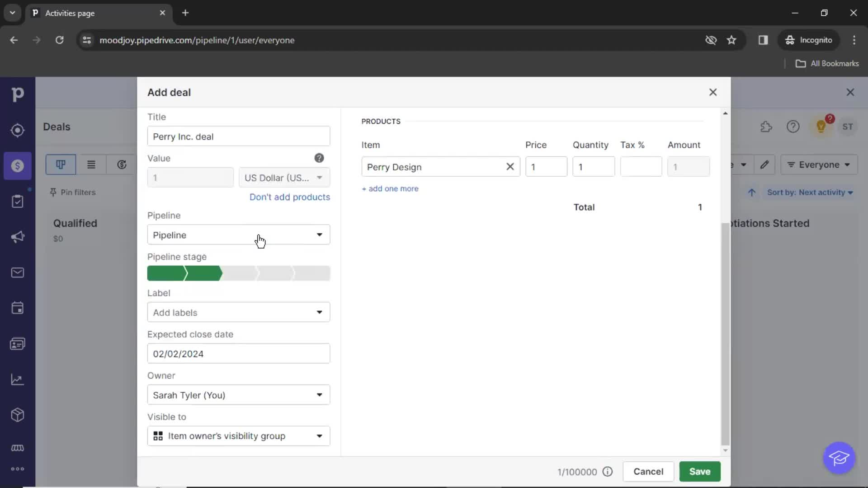868x488 pixels.
Task: Click the List view icon for deals
Action: pos(91,164)
